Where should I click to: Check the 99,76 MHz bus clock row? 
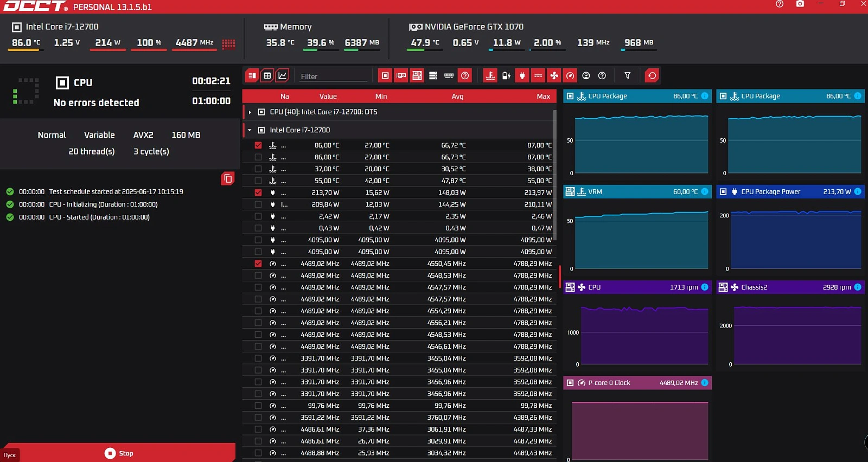point(258,406)
